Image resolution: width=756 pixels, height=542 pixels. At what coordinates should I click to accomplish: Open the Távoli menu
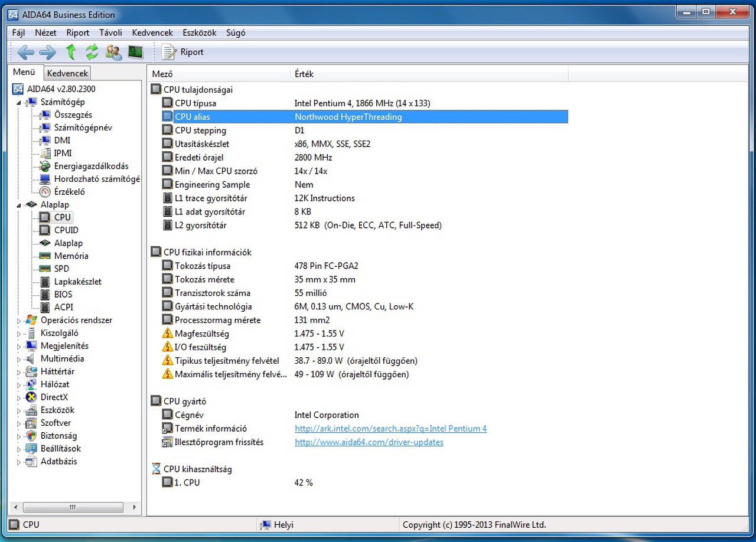click(x=110, y=33)
